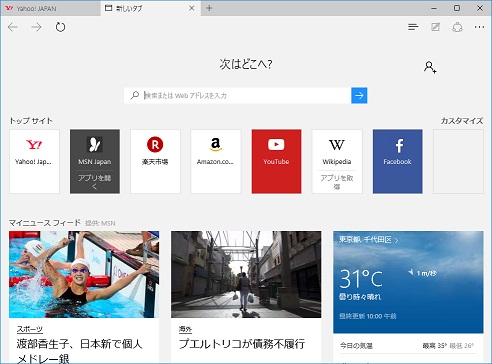Screen dimensions: 492x364
Task: Open a new tab with plus icon
Action: tap(209, 8)
